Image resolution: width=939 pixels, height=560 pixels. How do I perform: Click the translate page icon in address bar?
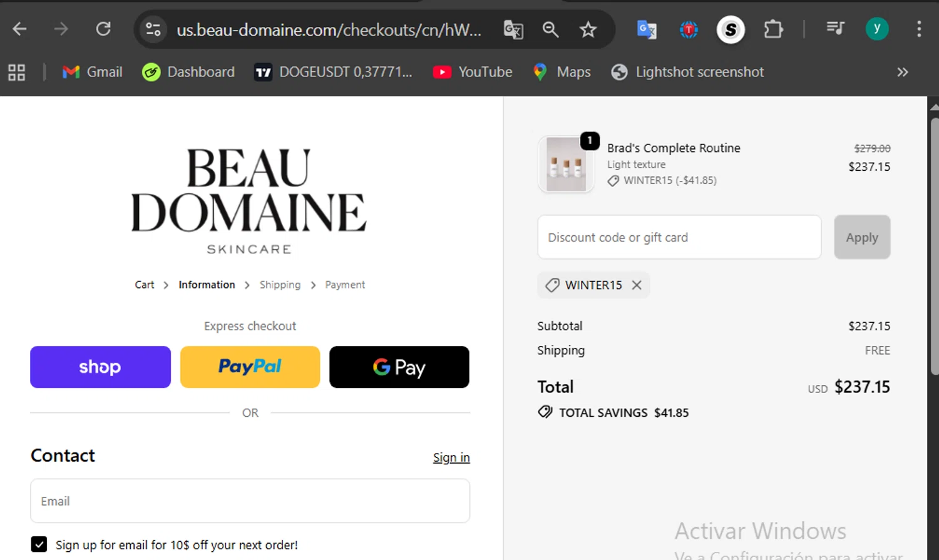tap(513, 29)
